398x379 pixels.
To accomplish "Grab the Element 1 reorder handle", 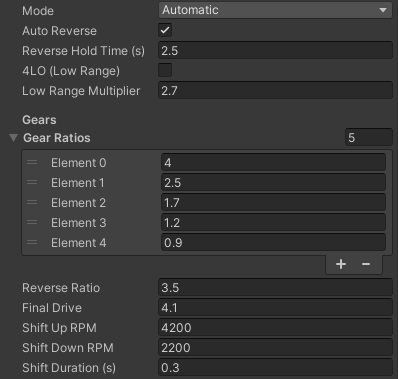I will [x=32, y=182].
